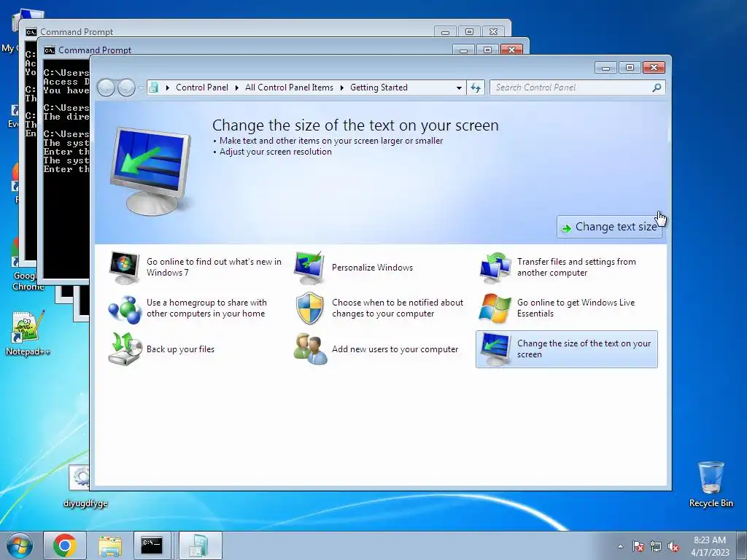
Task: Open the Personalize Windows link
Action: pyautogui.click(x=373, y=267)
